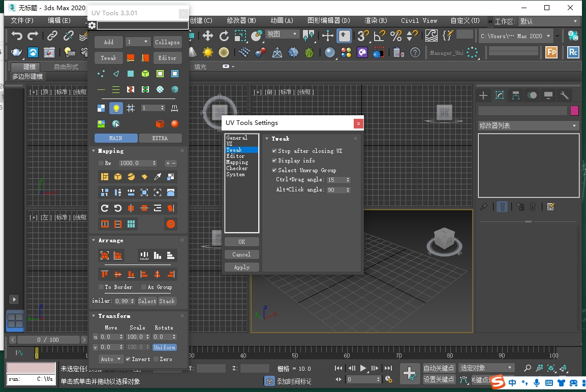Collapse the Tweak rollout in Settings
Viewport: 586px width, 392px height.
267,139
